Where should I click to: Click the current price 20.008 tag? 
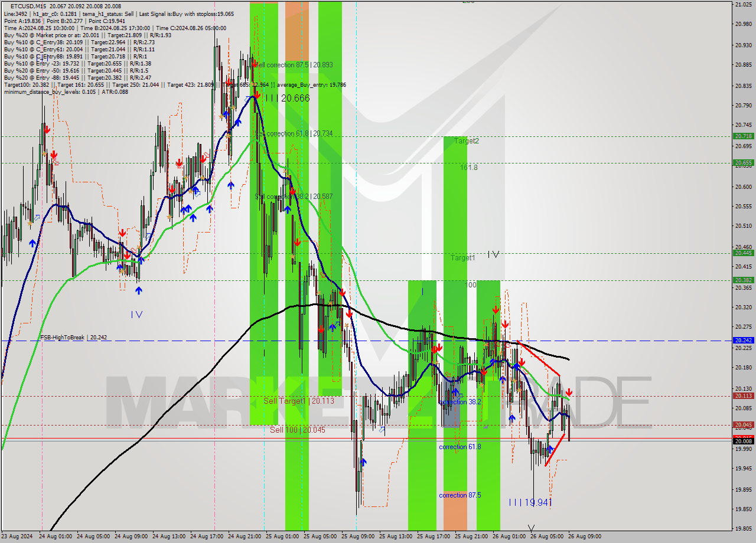(743, 441)
